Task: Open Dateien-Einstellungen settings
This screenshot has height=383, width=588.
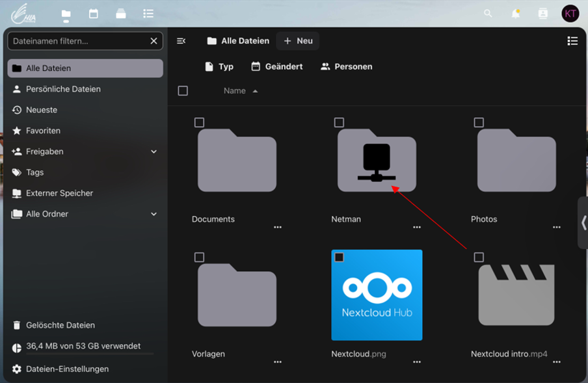Action: [85, 369]
